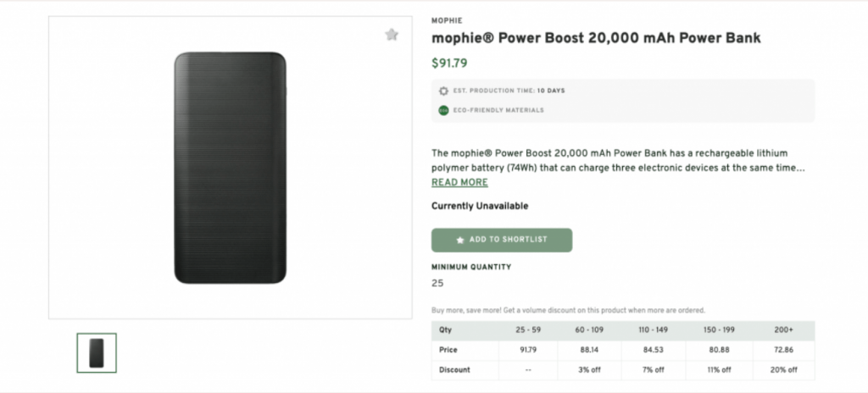
Task: Click the Currently Unavailable status text
Action: coord(480,206)
